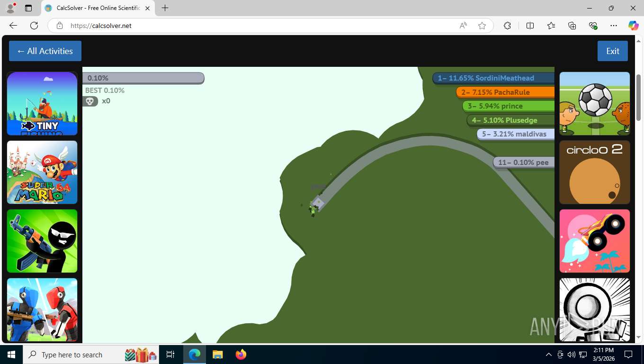
Task: Open the Super Mario 64 game thumbnail
Action: pos(42,172)
